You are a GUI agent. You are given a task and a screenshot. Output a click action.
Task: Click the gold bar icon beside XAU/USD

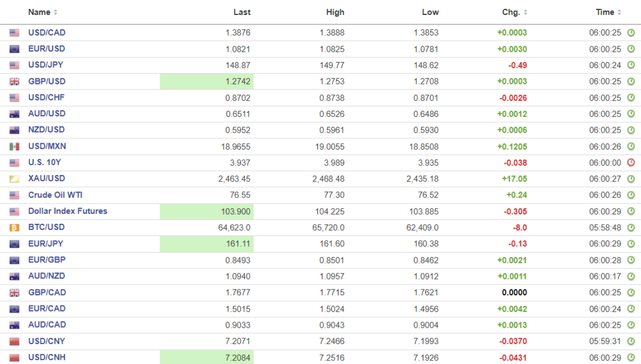click(x=14, y=179)
